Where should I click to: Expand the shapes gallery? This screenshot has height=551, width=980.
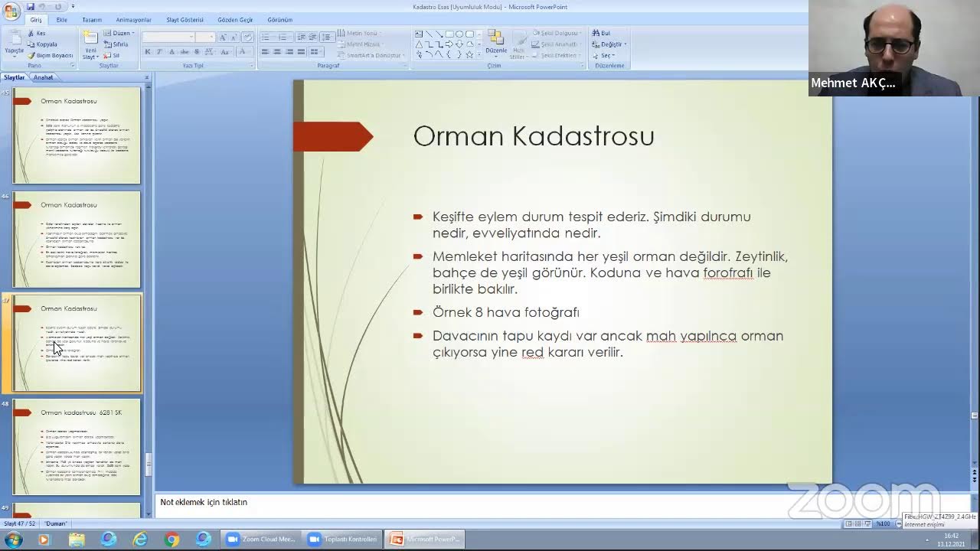tap(479, 54)
